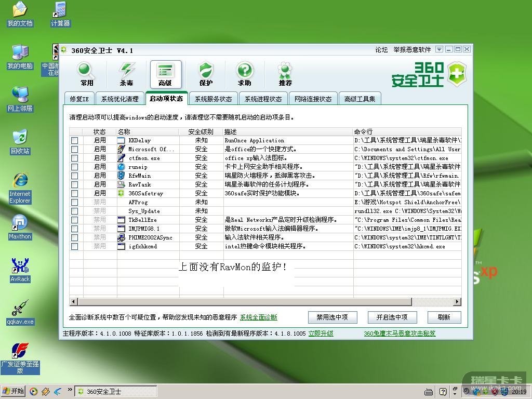Open the 常用 (Common) toolbar section
This screenshot has width=532, height=399.
click(x=86, y=74)
